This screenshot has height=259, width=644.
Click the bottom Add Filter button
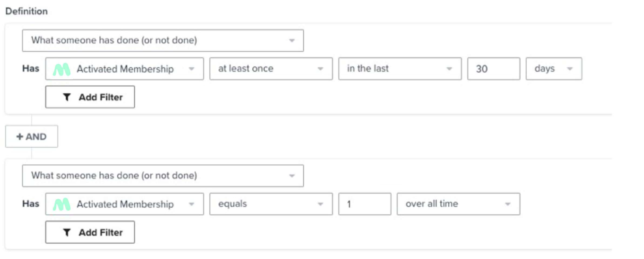(90, 232)
